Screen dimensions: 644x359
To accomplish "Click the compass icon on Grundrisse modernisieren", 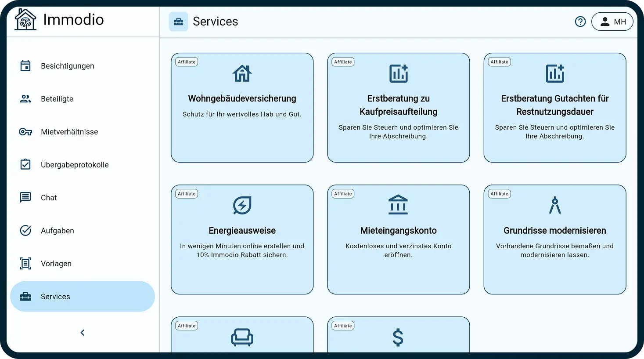I will tap(555, 205).
